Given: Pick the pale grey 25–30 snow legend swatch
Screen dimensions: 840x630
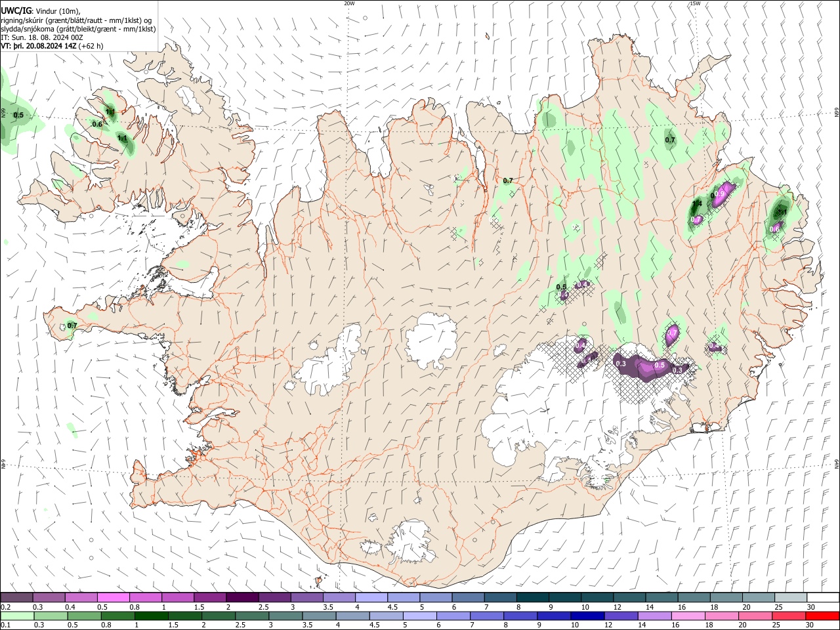Looking at the screenshot, I should point(789,598).
